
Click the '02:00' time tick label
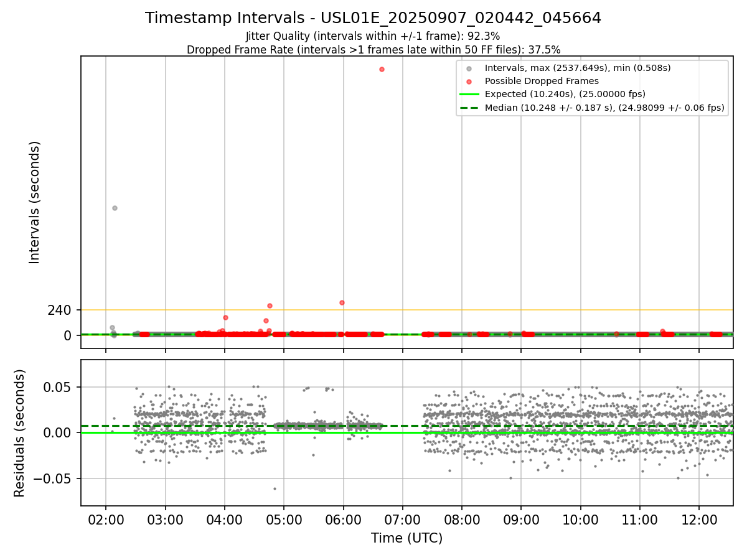click(106, 520)
